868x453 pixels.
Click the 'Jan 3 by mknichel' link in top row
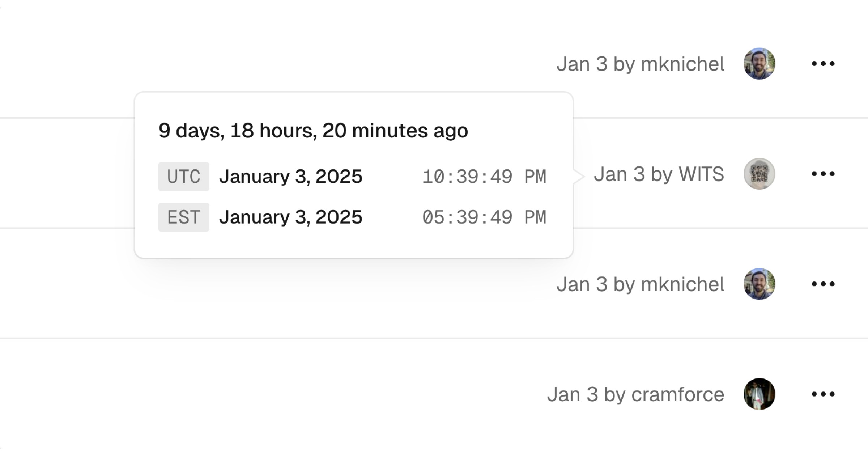coord(641,63)
